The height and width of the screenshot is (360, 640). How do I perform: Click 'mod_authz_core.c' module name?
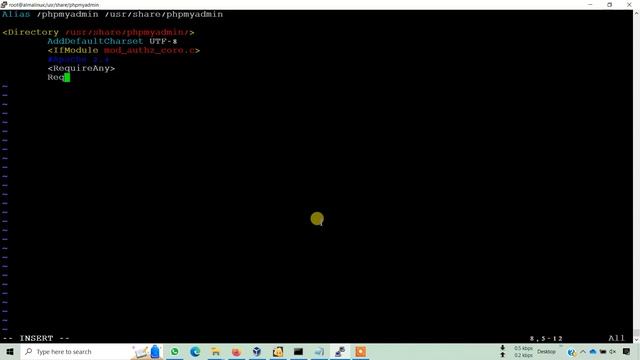[149, 50]
